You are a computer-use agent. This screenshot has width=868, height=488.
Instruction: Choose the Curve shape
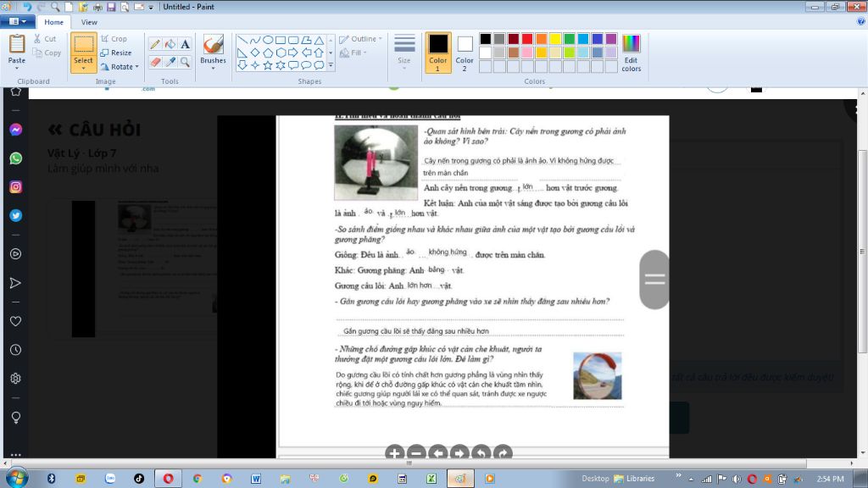tap(254, 40)
